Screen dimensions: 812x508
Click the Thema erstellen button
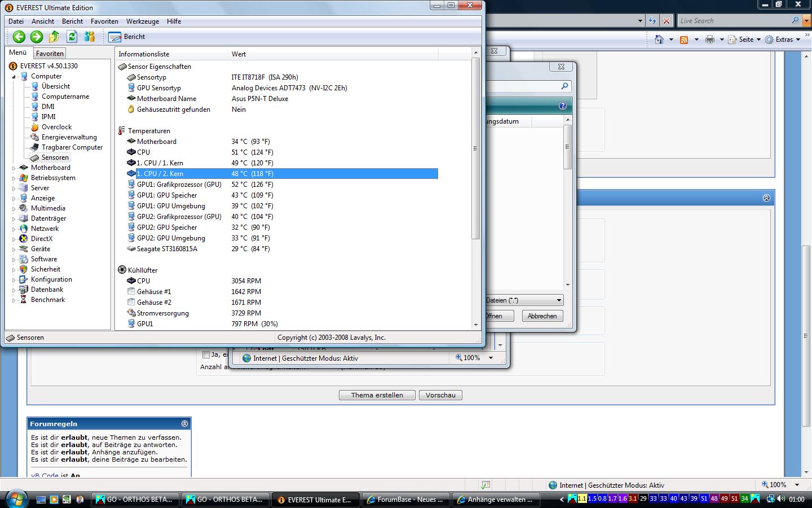click(377, 395)
